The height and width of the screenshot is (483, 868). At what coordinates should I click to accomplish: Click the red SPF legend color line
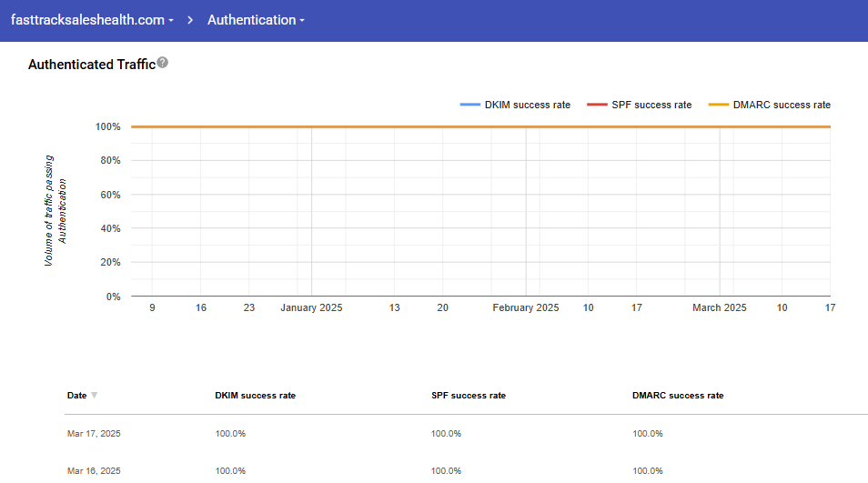pyautogui.click(x=597, y=105)
